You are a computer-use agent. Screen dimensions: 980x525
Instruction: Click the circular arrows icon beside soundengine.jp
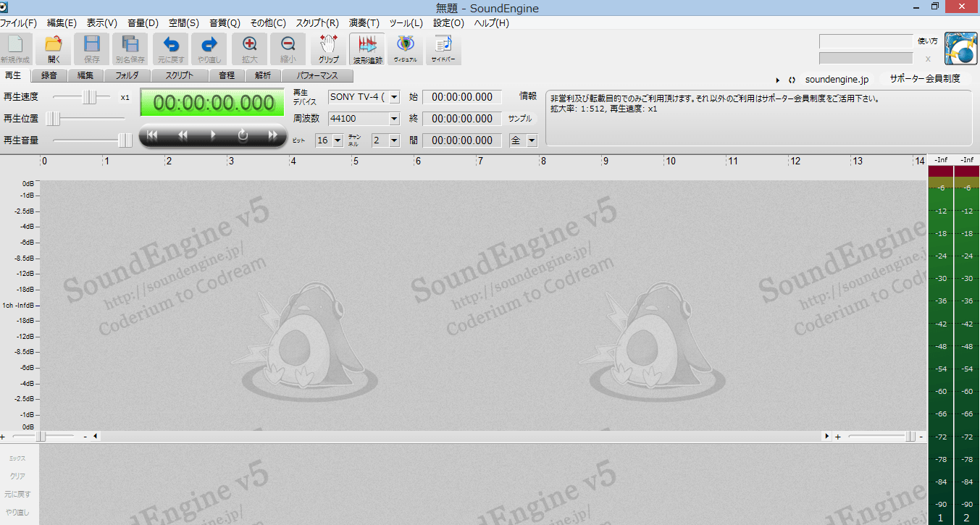tap(792, 80)
